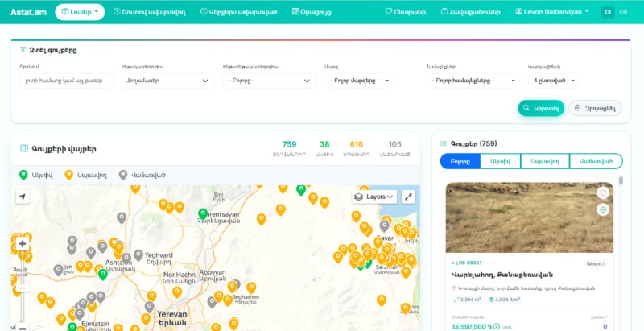Open the map Layers selector
The width and height of the screenshot is (644, 331).
point(374,197)
